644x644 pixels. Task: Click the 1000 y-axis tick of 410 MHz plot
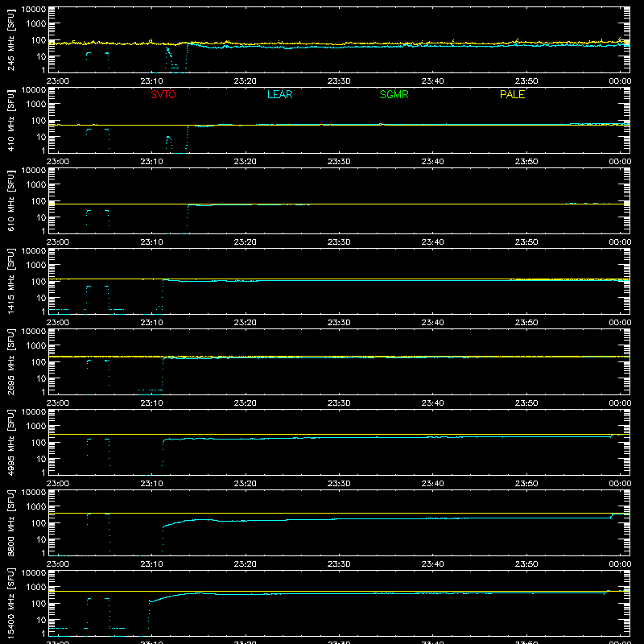point(36,105)
